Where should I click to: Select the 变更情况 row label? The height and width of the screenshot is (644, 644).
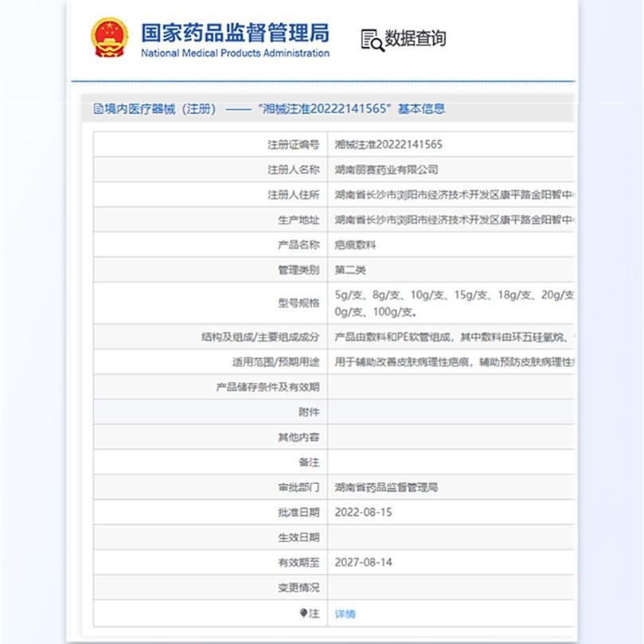coord(299,587)
